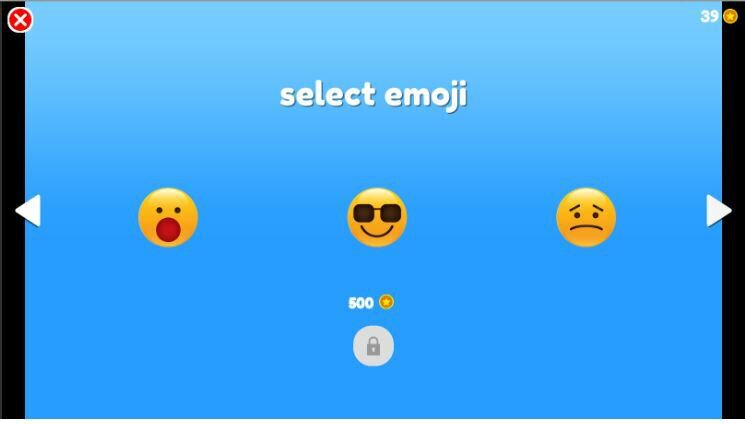The image size is (745, 424).
Task: Pick the surprised open-mouth emoji
Action: [168, 217]
